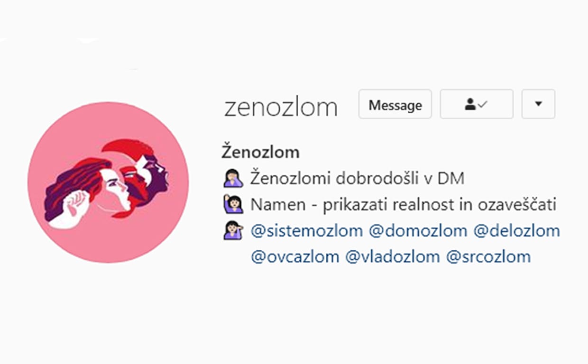This screenshot has height=364, width=588.
Task: Click the bold Ženozlom display name
Action: coord(261,152)
